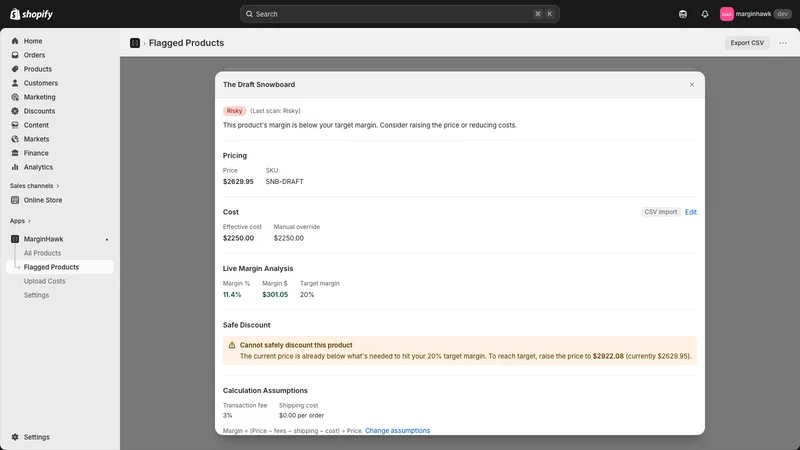Viewport: 800px width, 450px height.
Task: Open the Content icon
Action: [x=15, y=125]
